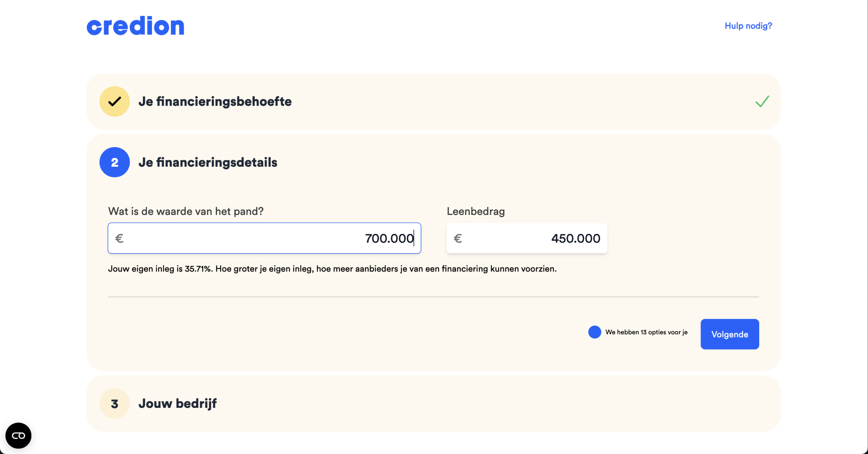The height and width of the screenshot is (454, 868).
Task: Click the eigen inleg percentage explanation text
Action: [x=332, y=269]
